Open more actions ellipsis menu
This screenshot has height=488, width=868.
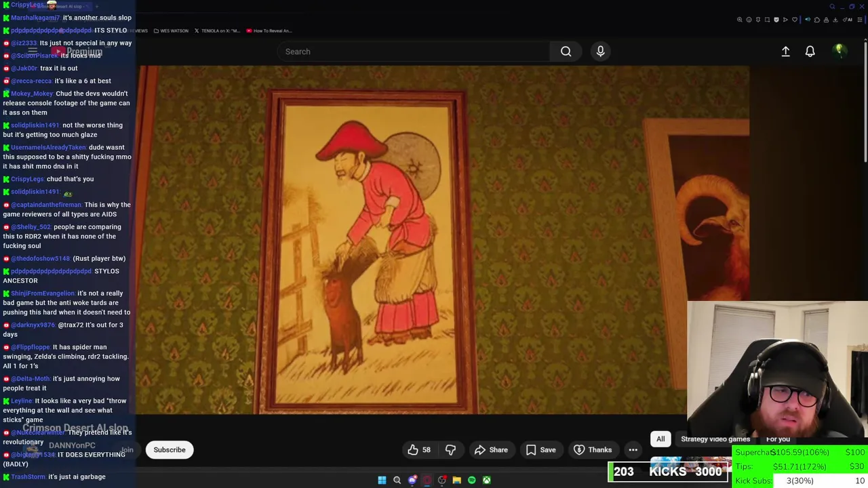tap(633, 449)
